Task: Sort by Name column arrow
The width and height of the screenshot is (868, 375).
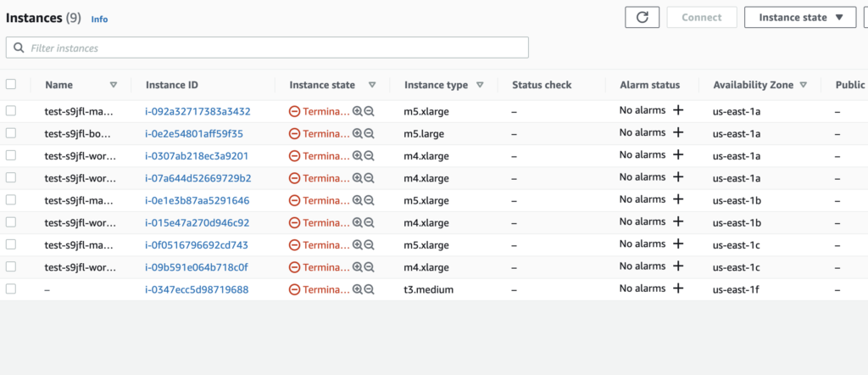Action: pos(114,85)
